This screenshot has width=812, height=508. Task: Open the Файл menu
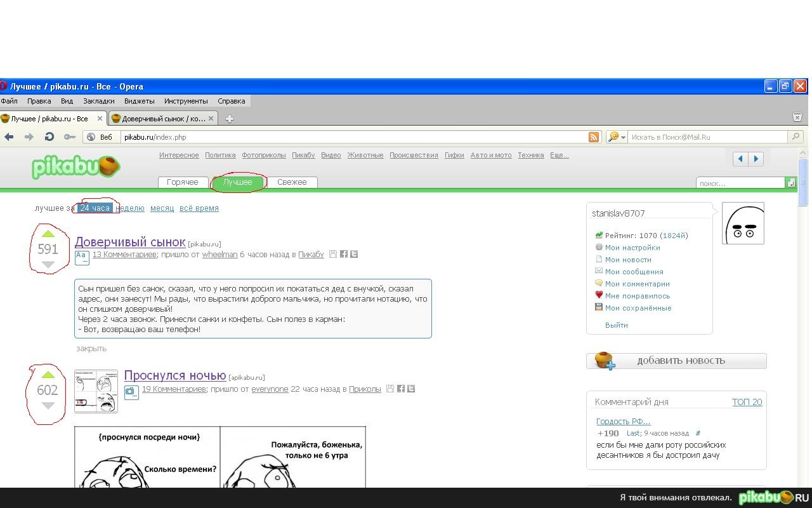pos(9,101)
